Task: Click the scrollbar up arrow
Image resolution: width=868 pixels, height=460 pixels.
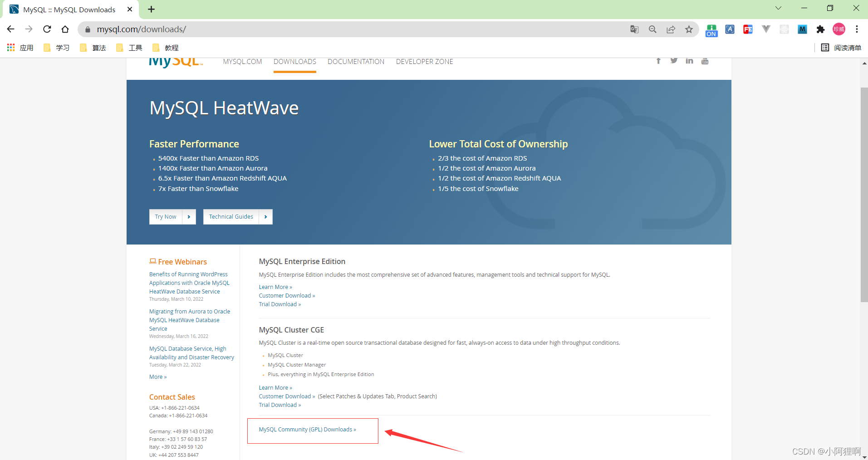Action: point(864,63)
